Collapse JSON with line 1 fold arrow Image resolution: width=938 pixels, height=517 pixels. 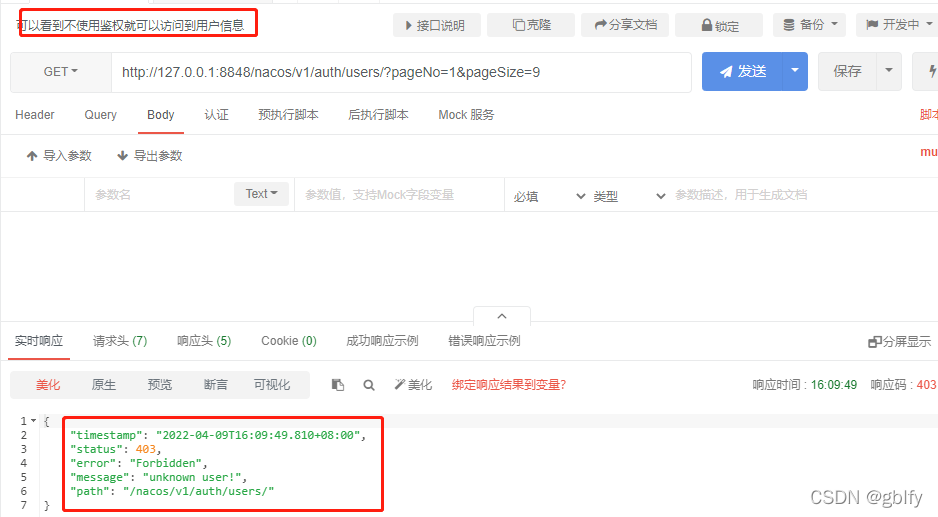coord(34,421)
